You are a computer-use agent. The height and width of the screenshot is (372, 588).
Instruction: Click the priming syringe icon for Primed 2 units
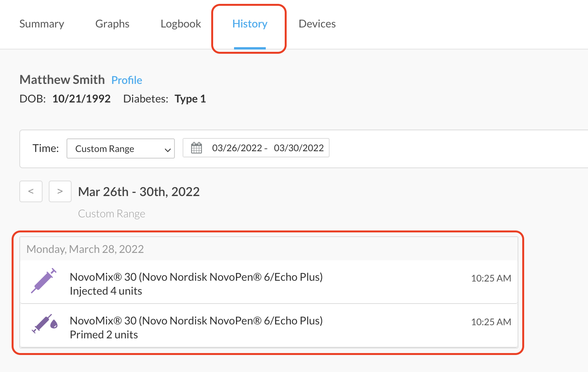(44, 324)
